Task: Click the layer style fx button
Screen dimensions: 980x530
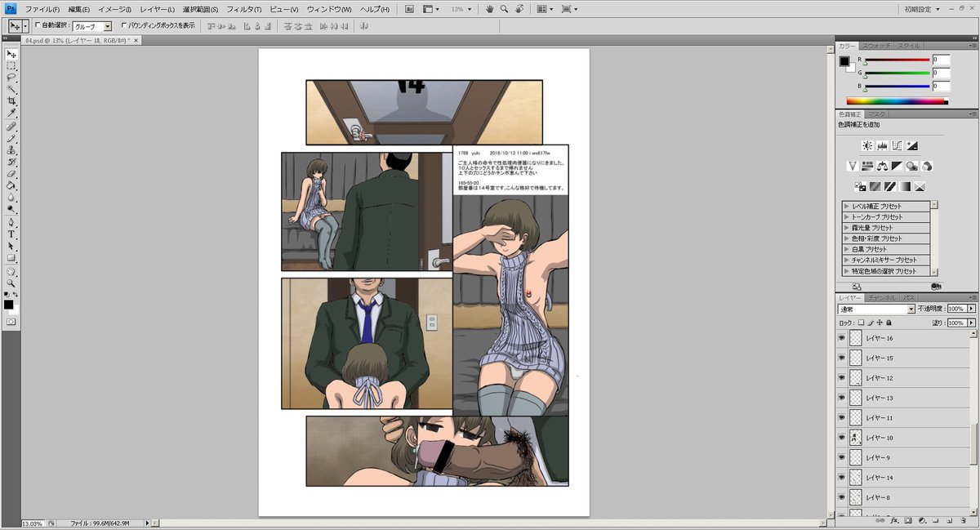Action: click(x=895, y=519)
